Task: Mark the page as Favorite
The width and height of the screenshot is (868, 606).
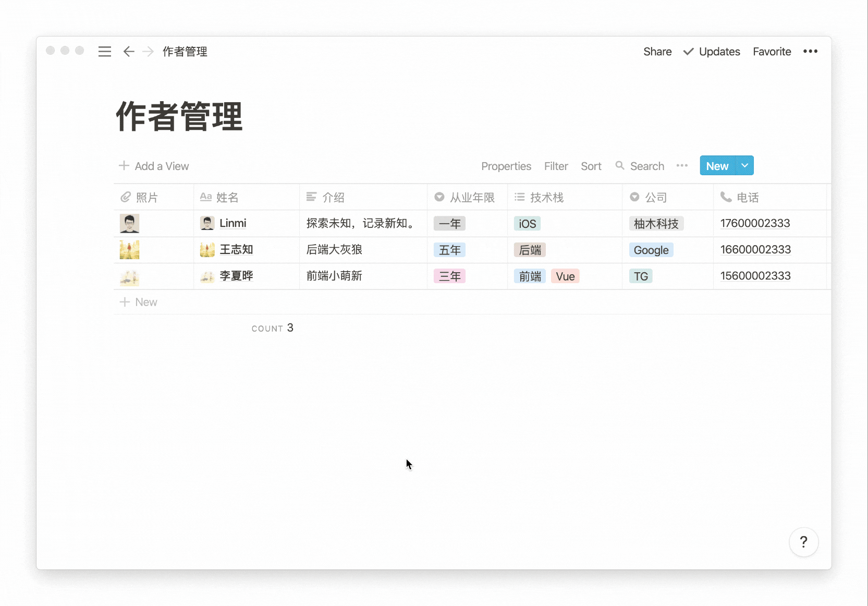Action: point(772,52)
